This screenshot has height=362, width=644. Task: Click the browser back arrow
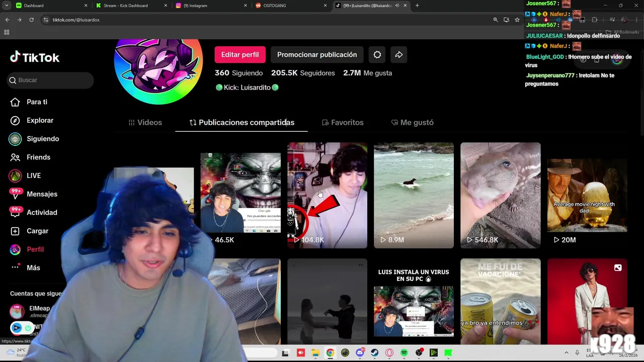[x=7, y=20]
